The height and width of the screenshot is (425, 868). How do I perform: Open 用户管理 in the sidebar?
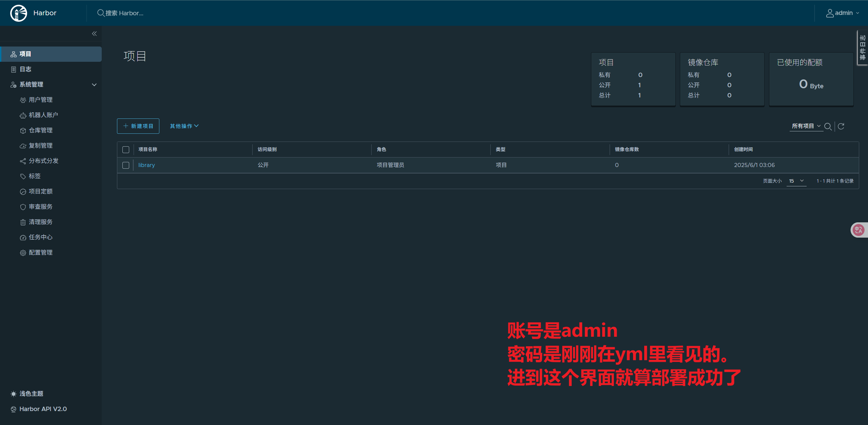coord(40,100)
